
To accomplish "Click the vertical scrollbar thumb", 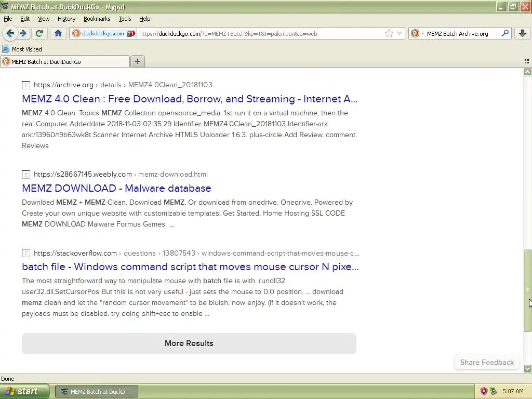I will tap(527, 290).
